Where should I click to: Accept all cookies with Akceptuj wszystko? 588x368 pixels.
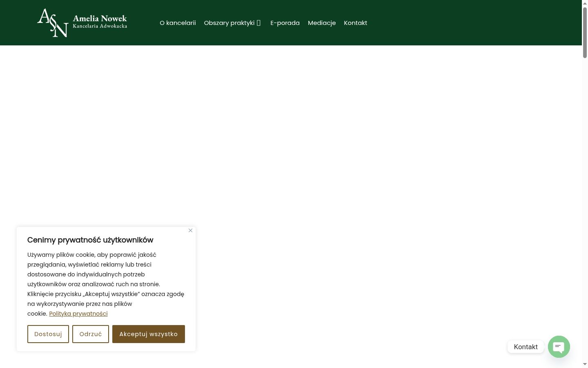(x=149, y=334)
